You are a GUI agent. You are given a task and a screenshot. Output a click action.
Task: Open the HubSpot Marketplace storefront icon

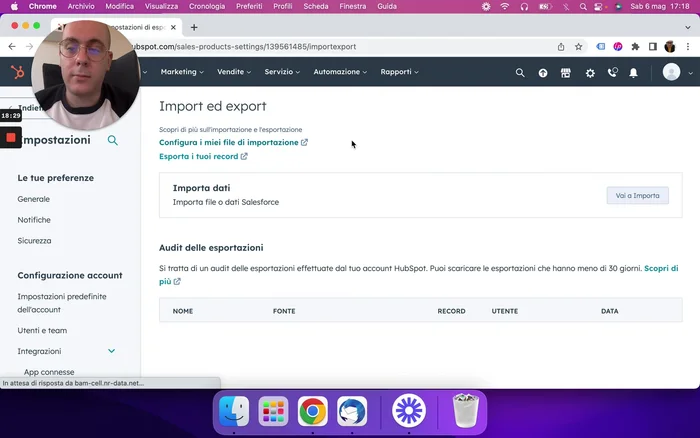pyautogui.click(x=566, y=72)
